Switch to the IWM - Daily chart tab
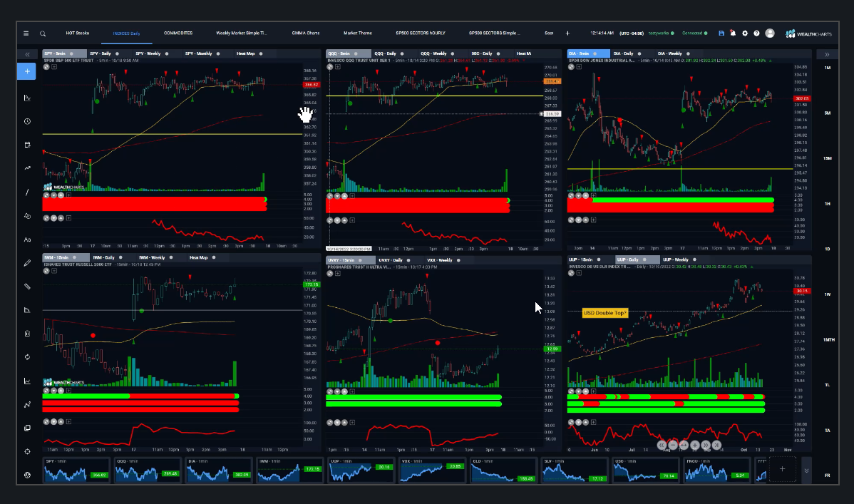854x504 pixels. click(x=103, y=258)
